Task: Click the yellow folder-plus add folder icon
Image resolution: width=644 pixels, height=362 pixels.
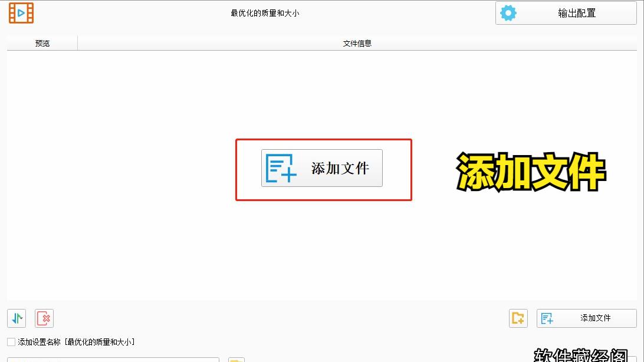Action: [x=518, y=318]
